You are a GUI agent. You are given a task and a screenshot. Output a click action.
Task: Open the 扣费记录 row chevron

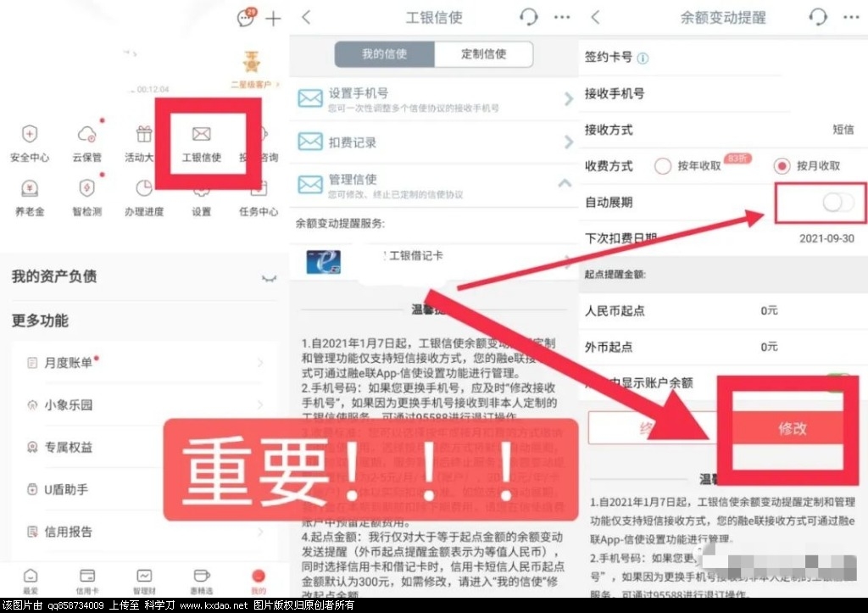(568, 142)
